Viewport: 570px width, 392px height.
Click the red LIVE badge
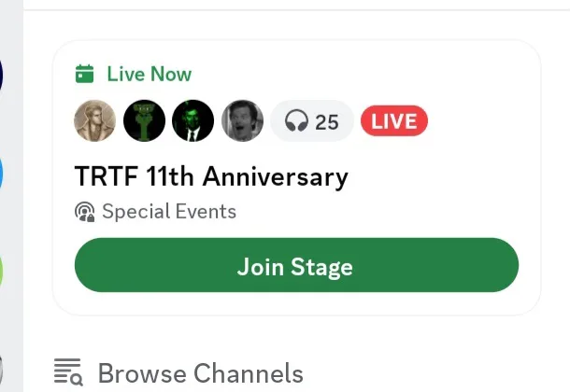tap(393, 121)
